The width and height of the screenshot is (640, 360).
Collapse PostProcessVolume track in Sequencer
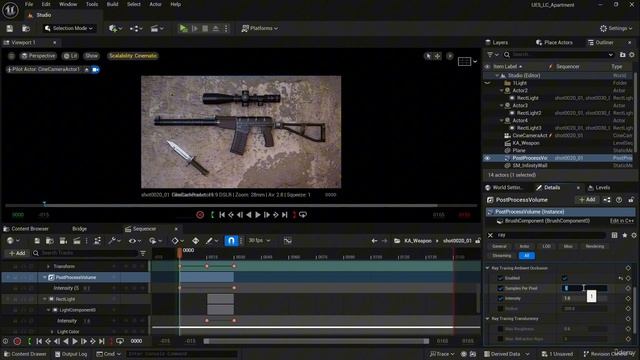pos(44,278)
